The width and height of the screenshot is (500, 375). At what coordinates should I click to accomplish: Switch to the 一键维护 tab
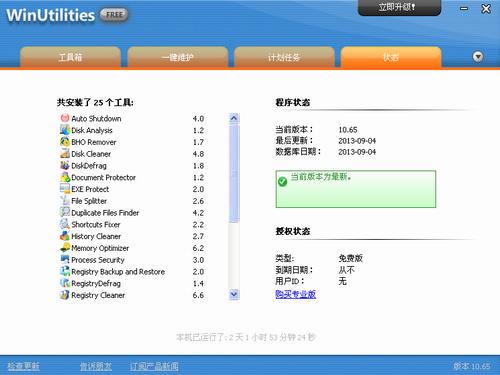pyautogui.click(x=177, y=57)
